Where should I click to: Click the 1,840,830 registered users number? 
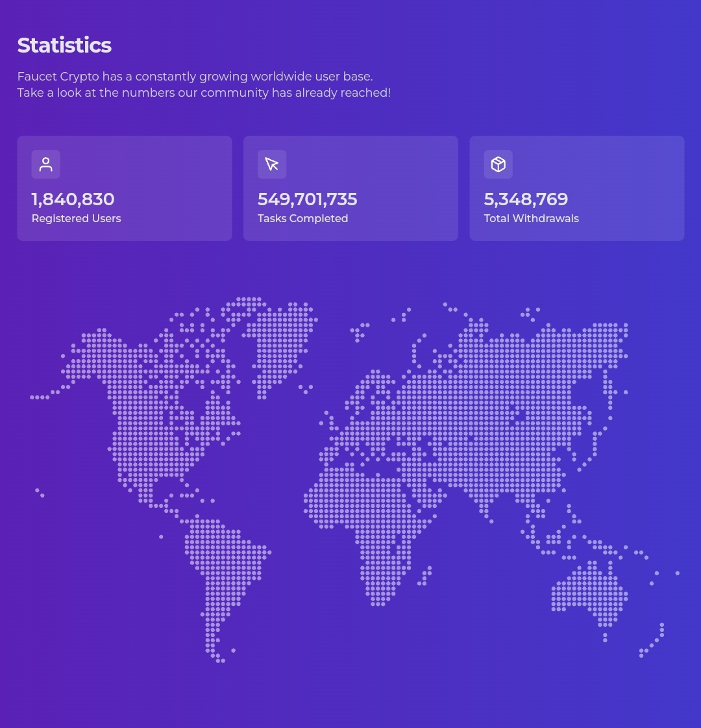73,199
